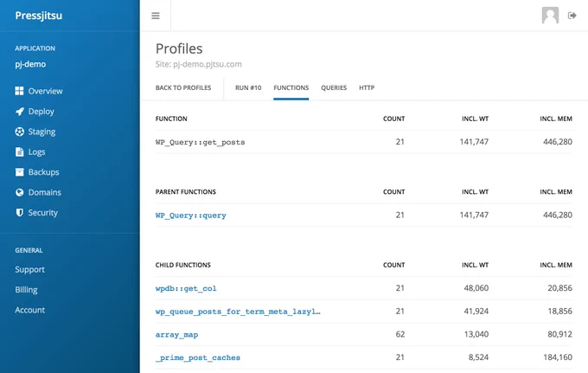Open wp_queue_posts_for_term_meta_lazyl… function link
Image resolution: width=588 pixels, height=373 pixels.
238,312
